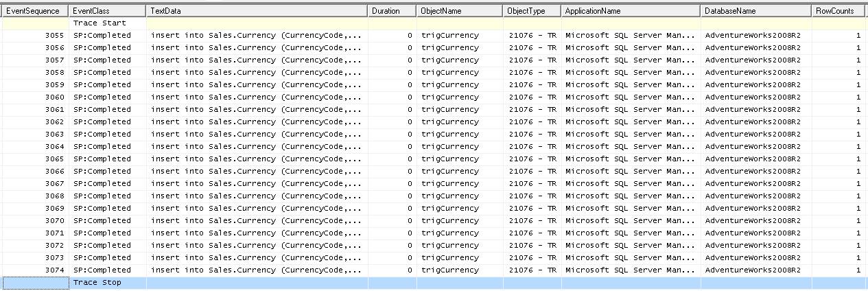Click event sequence 3070 cell
The image size is (868, 291).
pyautogui.click(x=34, y=221)
